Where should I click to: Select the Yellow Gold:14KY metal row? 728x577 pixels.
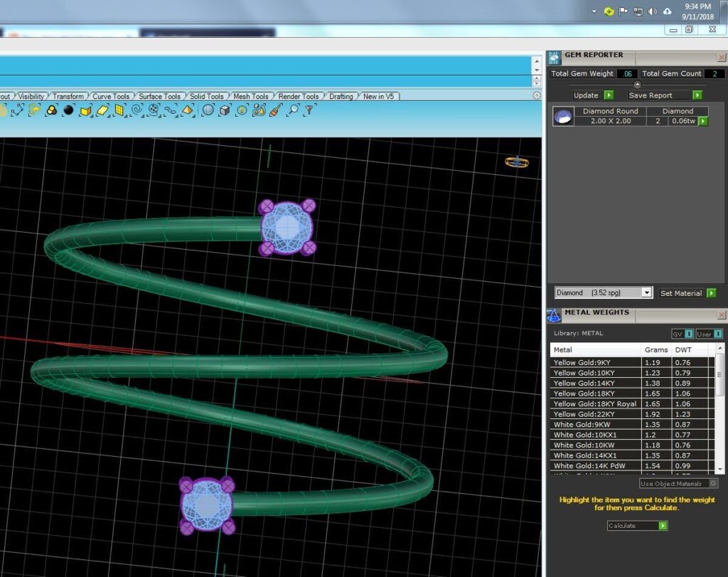[x=631, y=383]
